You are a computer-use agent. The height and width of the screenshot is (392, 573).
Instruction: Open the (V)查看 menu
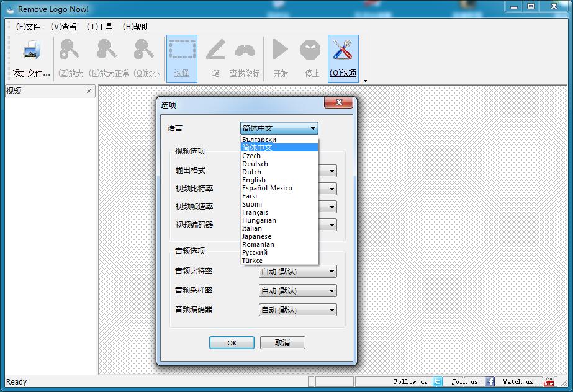64,27
